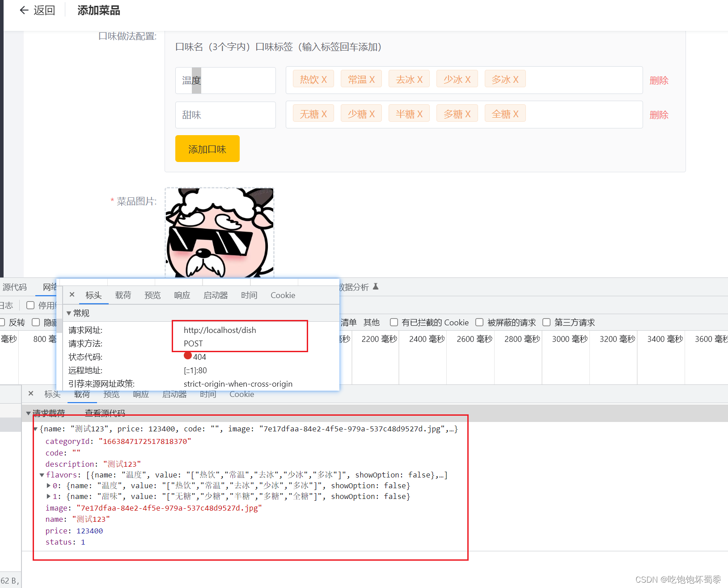Screen dimensions: 728x588
Task: Click the yellow 添加口味 button
Action: pyautogui.click(x=207, y=149)
